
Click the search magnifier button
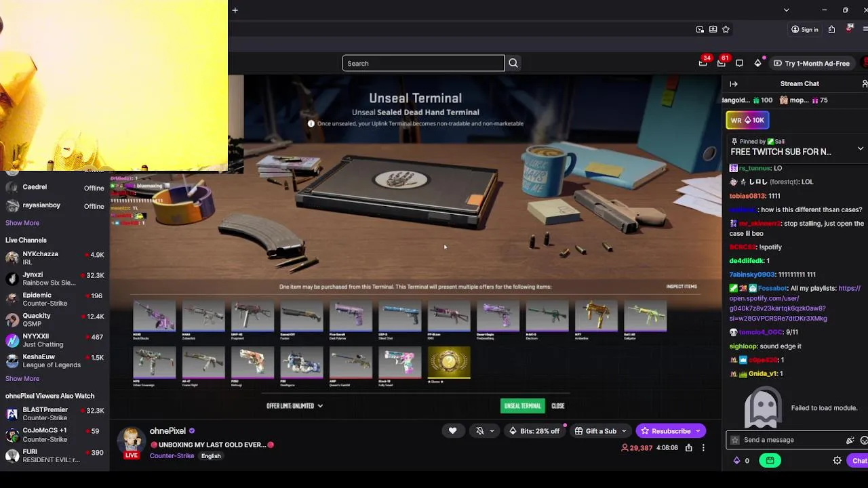coord(513,63)
